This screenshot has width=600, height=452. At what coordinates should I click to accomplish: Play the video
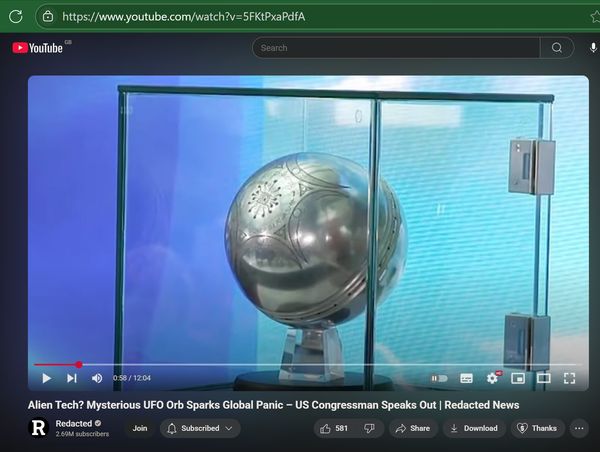46,378
